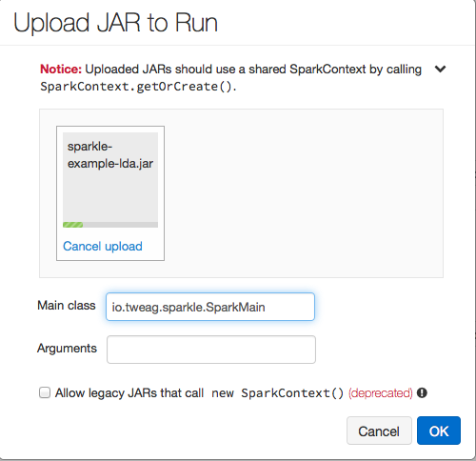Image resolution: width=476 pixels, height=461 pixels.
Task: Click the SparkContext.getOrCreate() code text
Action: pos(138,87)
